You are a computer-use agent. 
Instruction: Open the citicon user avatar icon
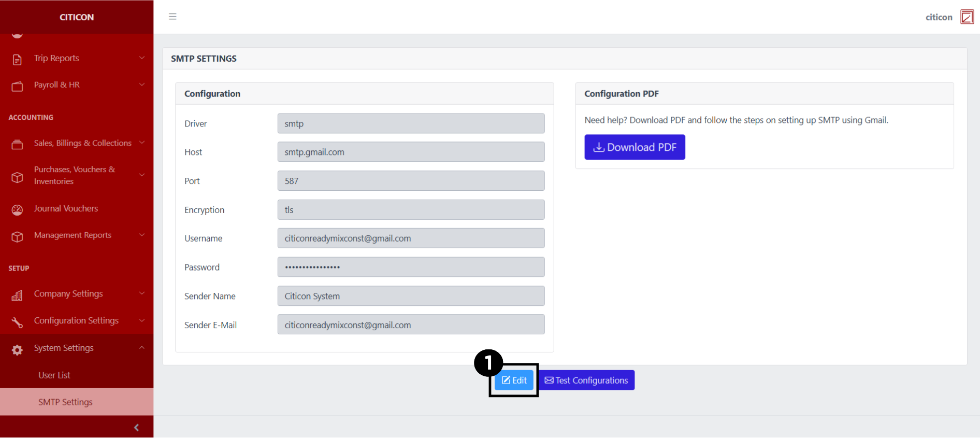[x=967, y=17]
